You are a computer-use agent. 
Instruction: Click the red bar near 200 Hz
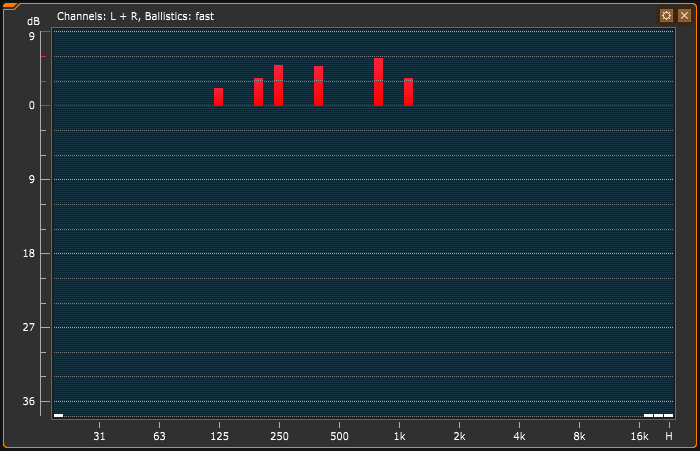[x=258, y=92]
